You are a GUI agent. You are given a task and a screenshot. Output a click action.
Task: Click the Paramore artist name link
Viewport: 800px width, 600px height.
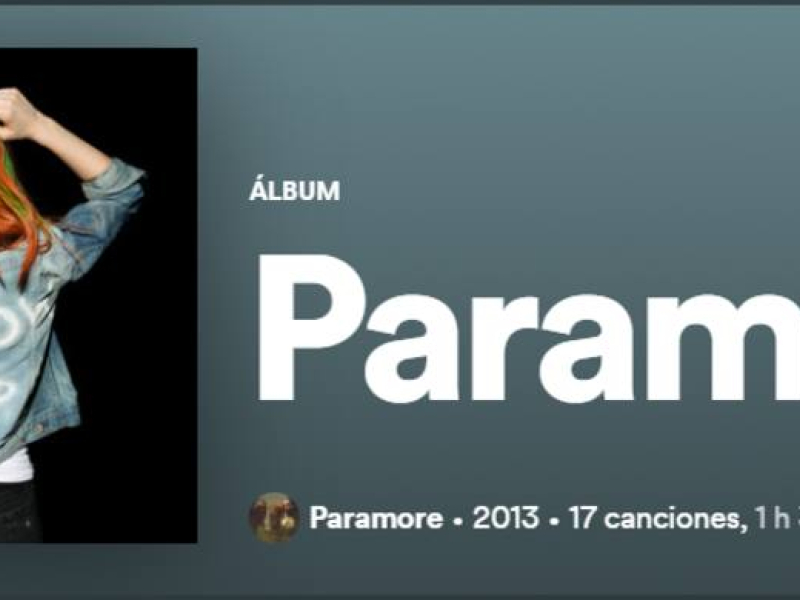376,518
